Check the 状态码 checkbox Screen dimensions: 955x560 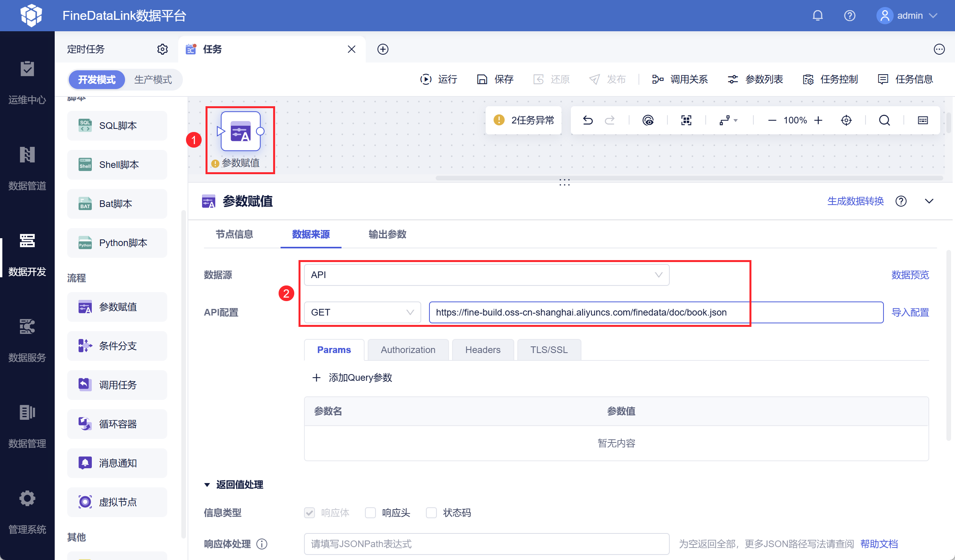pyautogui.click(x=431, y=513)
